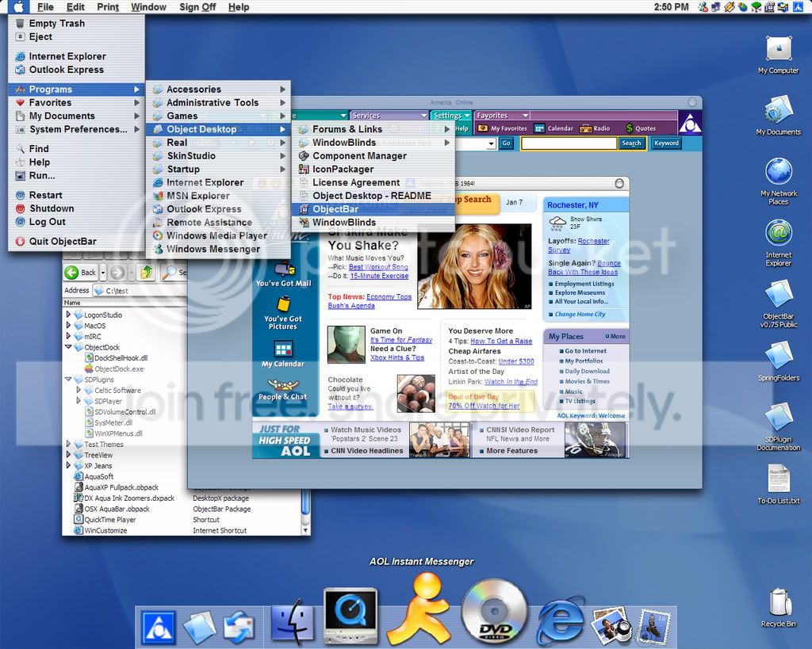Click the Explorer Address field C:\test
The height and width of the screenshot is (649, 812).
point(140,291)
